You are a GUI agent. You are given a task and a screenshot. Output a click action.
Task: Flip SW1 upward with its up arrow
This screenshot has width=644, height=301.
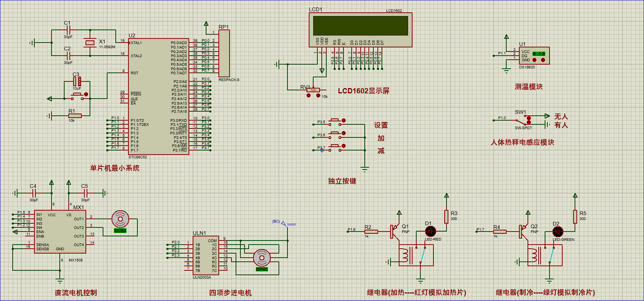[529, 118]
